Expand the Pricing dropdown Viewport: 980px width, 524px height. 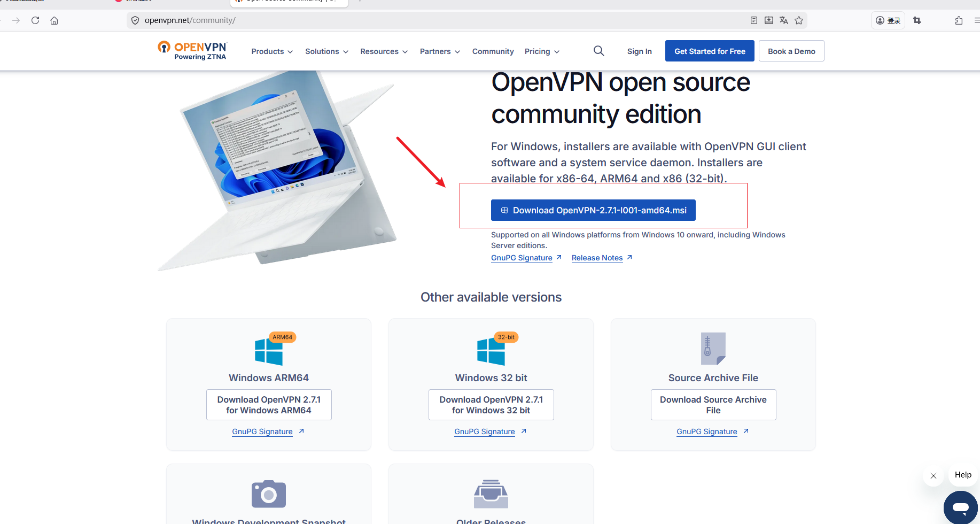point(542,51)
